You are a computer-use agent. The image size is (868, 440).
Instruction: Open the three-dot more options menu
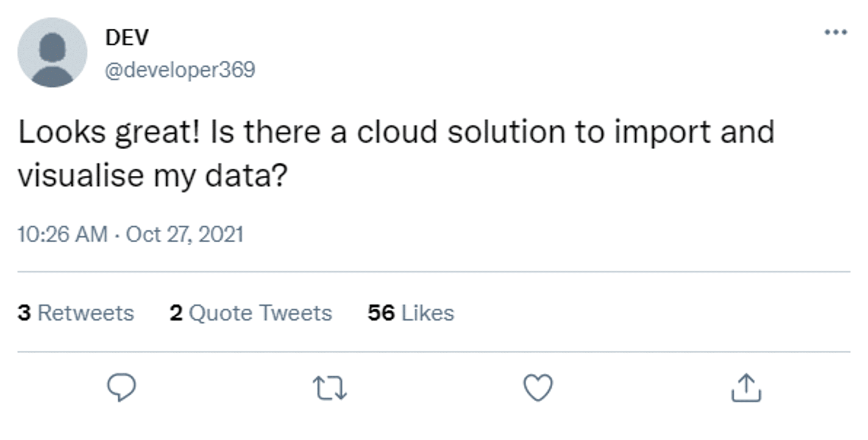tap(835, 32)
